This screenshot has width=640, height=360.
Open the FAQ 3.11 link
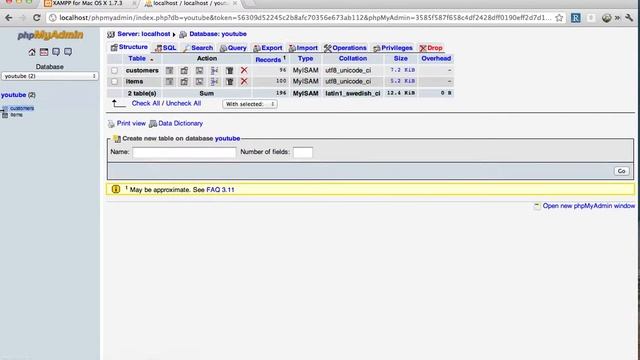point(220,190)
